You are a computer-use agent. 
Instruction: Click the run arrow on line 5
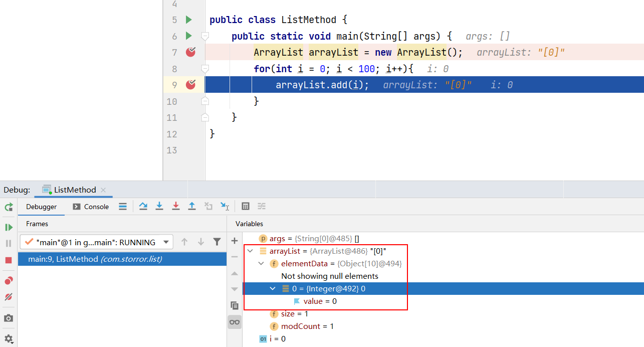189,20
